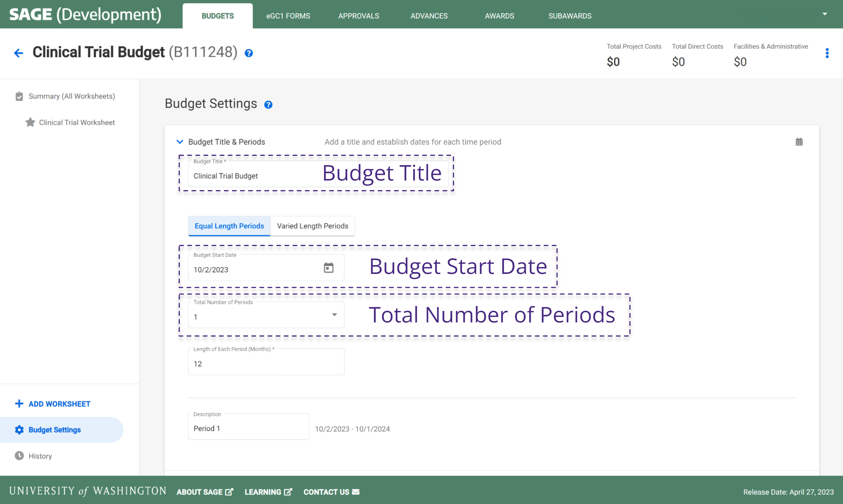Open Summary (All Worksheets) in sidebar
This screenshot has height=504, width=843.
71,96
